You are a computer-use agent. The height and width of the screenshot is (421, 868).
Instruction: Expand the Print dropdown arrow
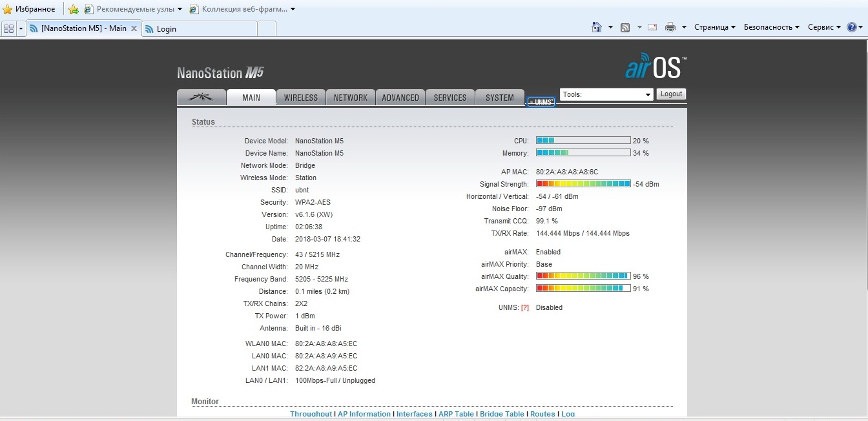coord(684,27)
